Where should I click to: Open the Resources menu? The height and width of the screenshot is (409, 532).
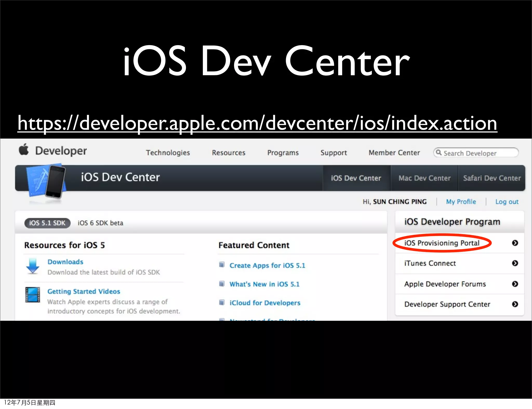(229, 153)
